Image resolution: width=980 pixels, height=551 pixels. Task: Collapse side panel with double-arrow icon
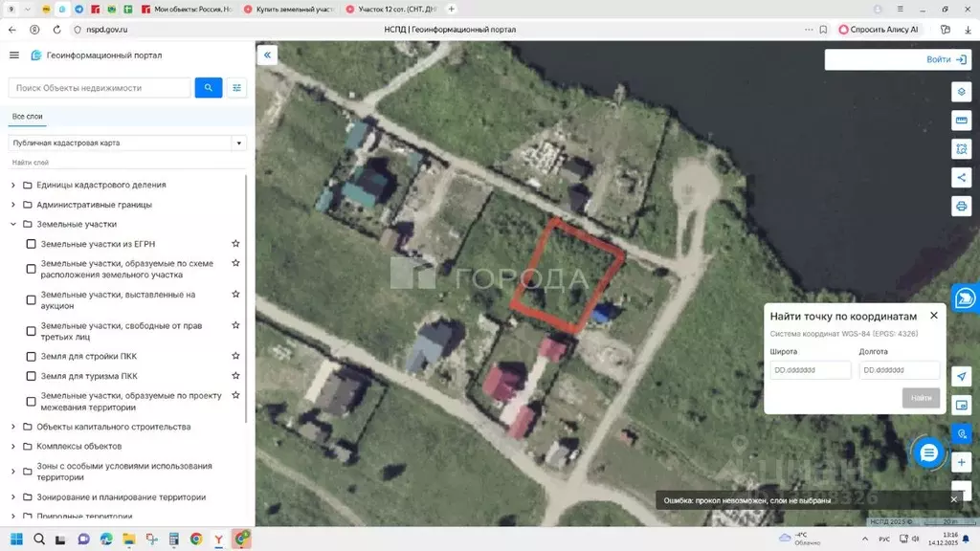267,55
